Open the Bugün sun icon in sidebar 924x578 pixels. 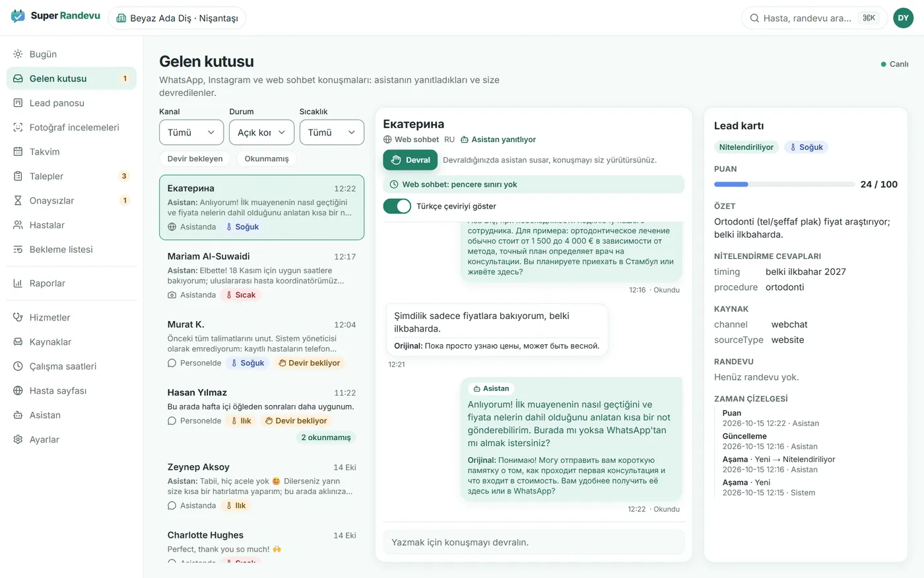(x=18, y=54)
